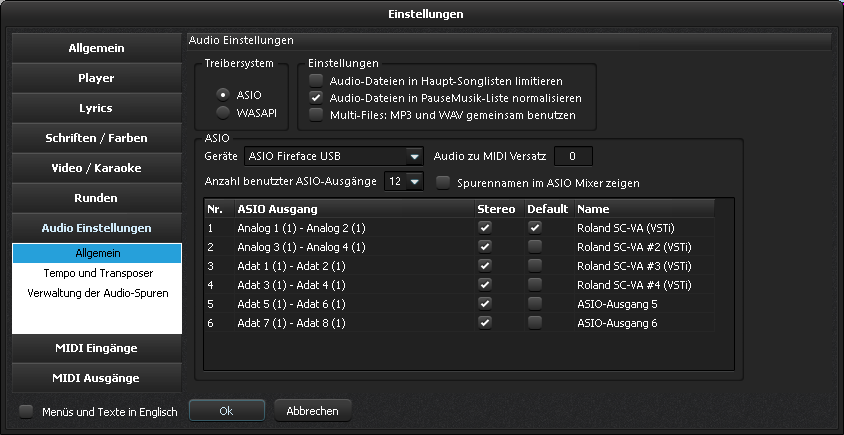Toggle normalizing audio files in PauseMusik-Liste

(316, 98)
